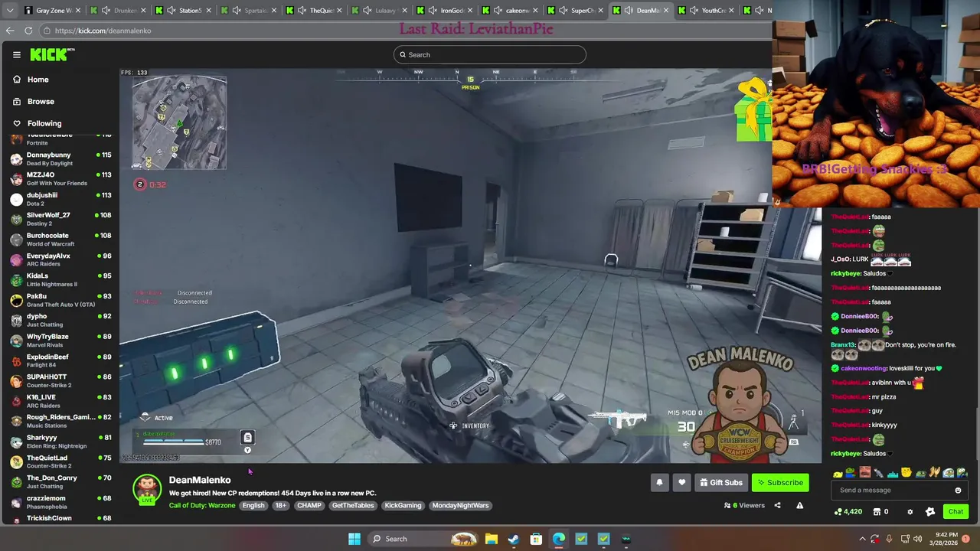The width and height of the screenshot is (980, 551).
Task: Select Pak8u in the following list
Action: pyautogui.click(x=60, y=299)
